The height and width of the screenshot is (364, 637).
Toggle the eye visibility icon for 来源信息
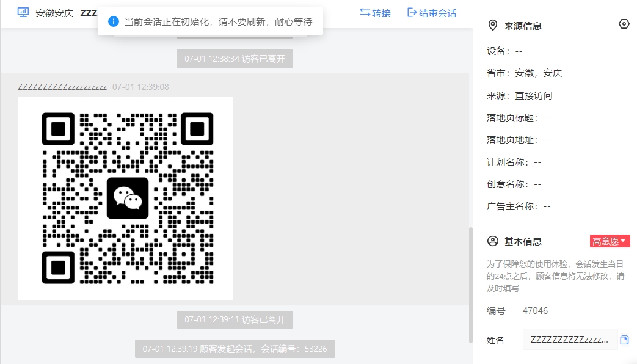(x=624, y=24)
